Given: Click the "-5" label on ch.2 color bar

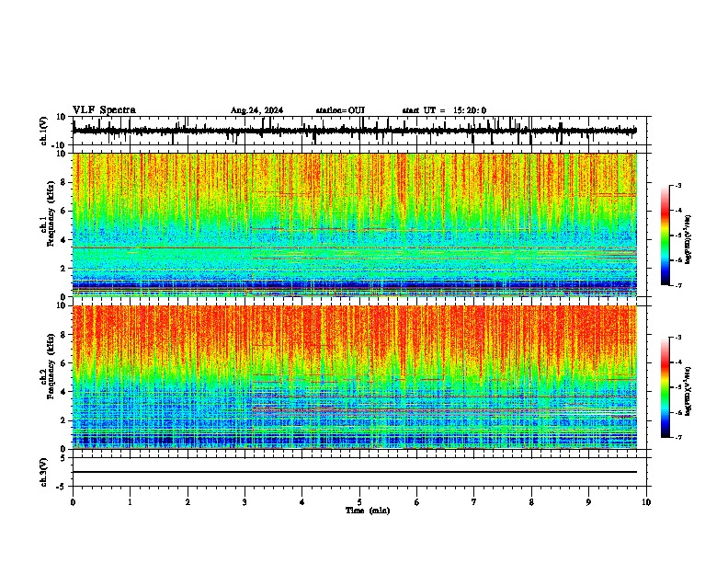Looking at the screenshot, I should click(x=678, y=387).
